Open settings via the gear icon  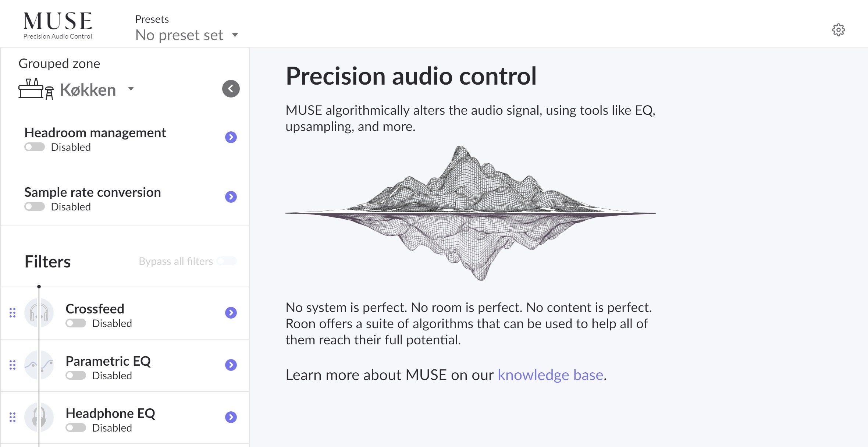click(838, 30)
